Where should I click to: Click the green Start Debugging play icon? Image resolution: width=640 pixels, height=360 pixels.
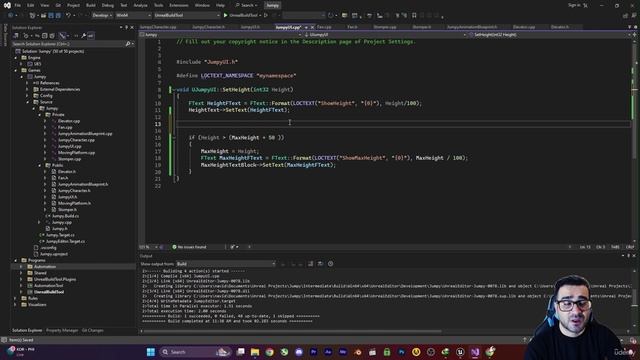point(225,15)
